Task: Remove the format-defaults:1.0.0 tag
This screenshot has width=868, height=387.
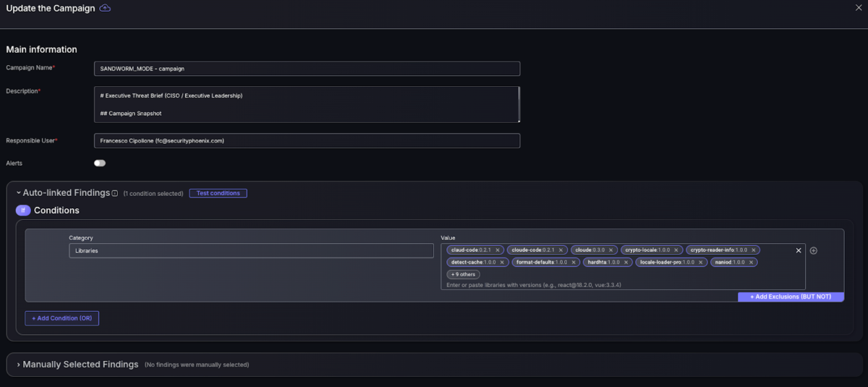Action: (574, 263)
